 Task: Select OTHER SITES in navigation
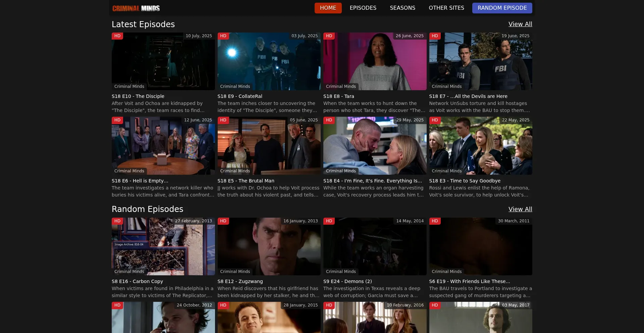coord(446,8)
